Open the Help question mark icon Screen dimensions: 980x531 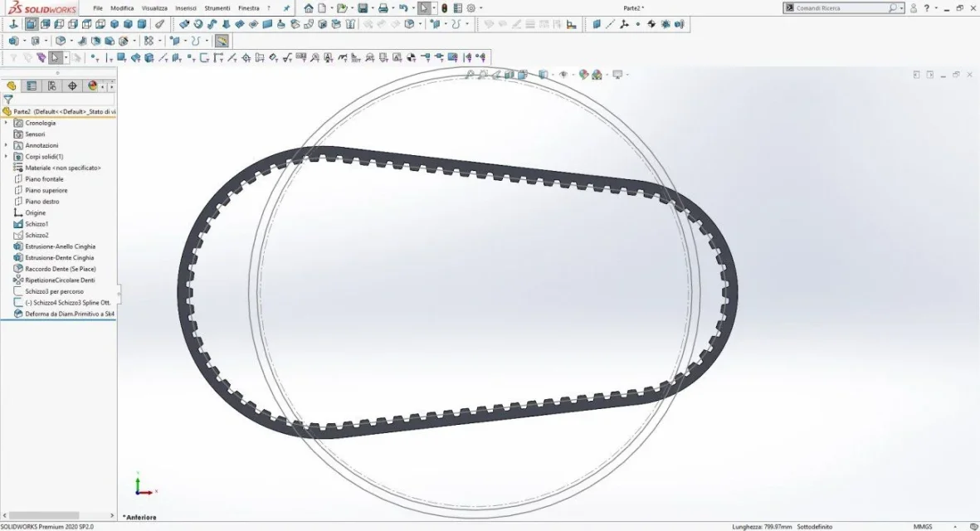pyautogui.click(x=927, y=8)
